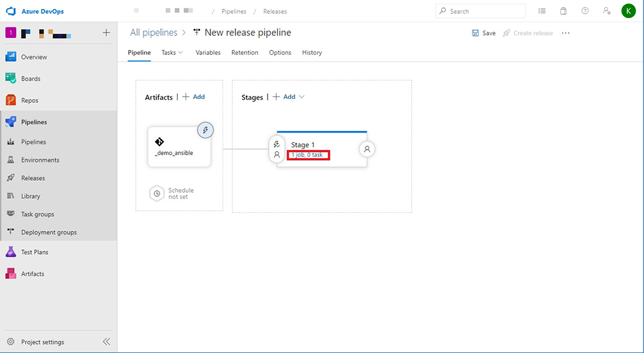Viewport: 644px width, 353px height.
Task: Click the Releases breadcrumb link
Action: point(275,12)
